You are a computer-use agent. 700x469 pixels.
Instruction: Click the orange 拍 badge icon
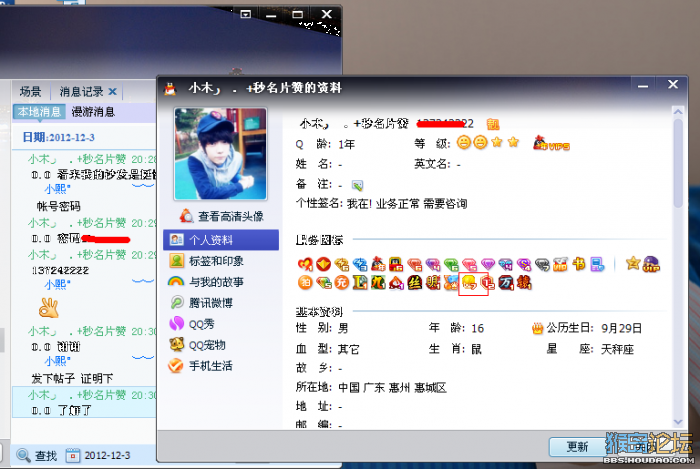[x=305, y=282]
